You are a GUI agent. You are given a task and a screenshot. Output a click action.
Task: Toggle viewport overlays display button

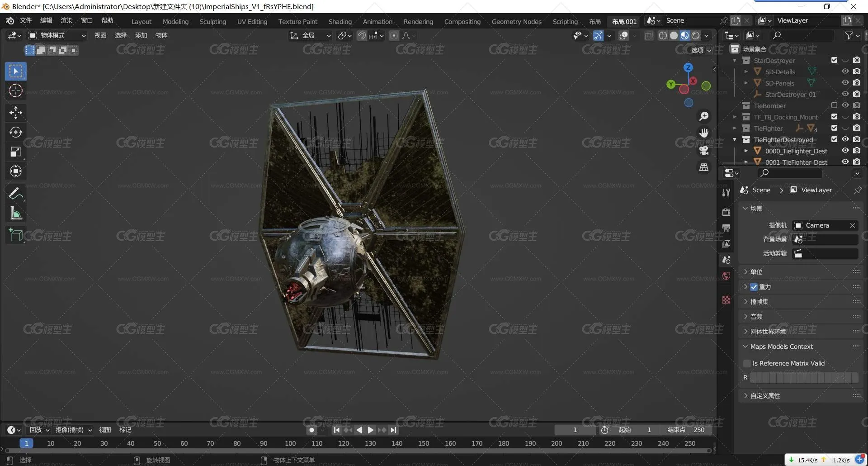623,35
